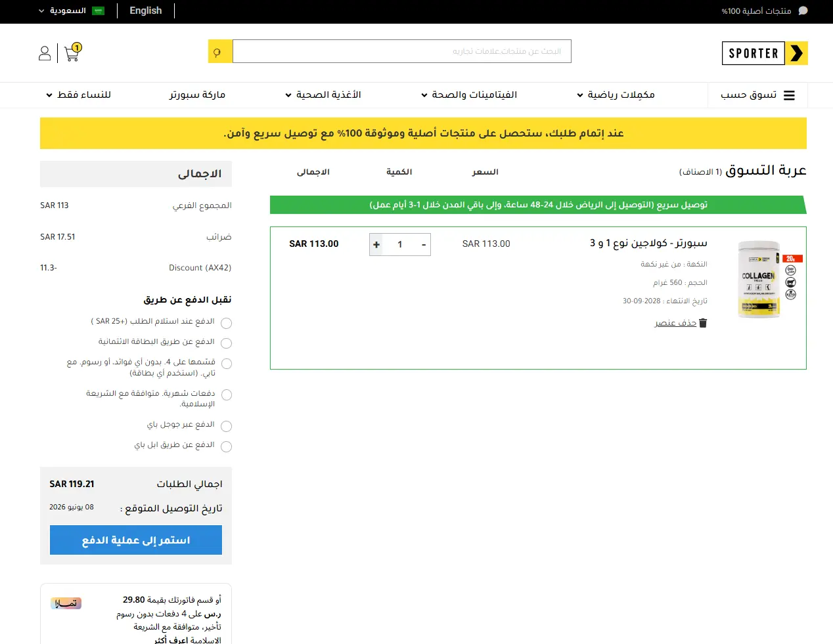
Task: Select Apple Pay payment option
Action: click(227, 447)
